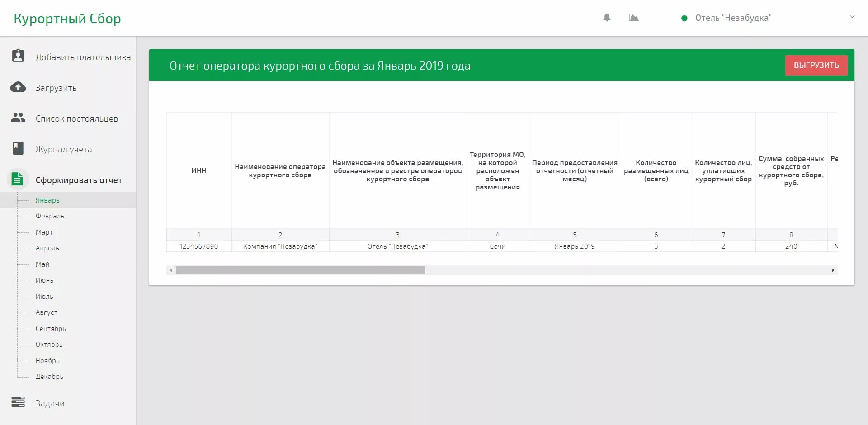Click the tasks list icon
The image size is (868, 425).
tap(18, 402)
